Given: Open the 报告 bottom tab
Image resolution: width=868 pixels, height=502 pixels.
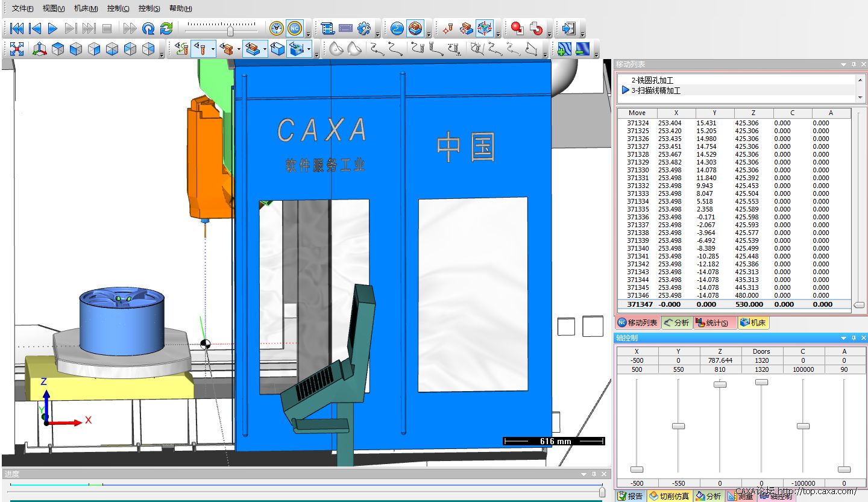Looking at the screenshot, I should click(x=631, y=496).
